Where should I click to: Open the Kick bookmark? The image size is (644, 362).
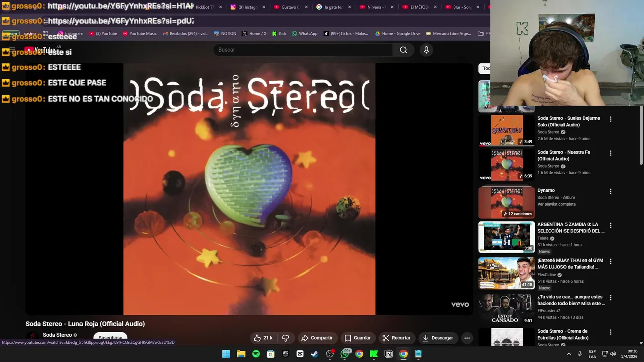coord(279,34)
